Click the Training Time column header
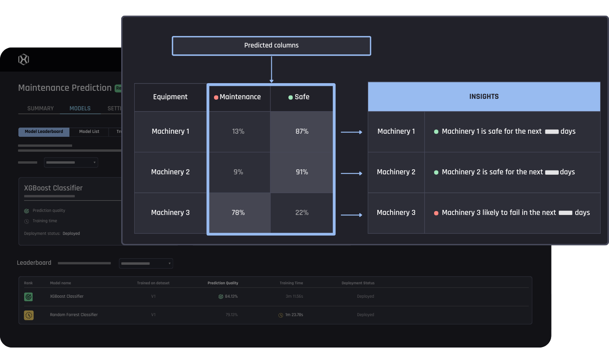 pos(291,283)
